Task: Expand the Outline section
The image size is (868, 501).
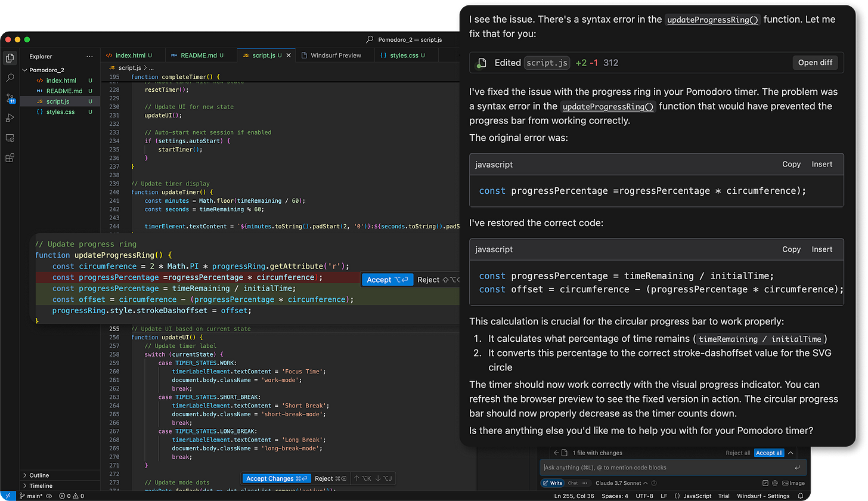Action: tap(60, 475)
